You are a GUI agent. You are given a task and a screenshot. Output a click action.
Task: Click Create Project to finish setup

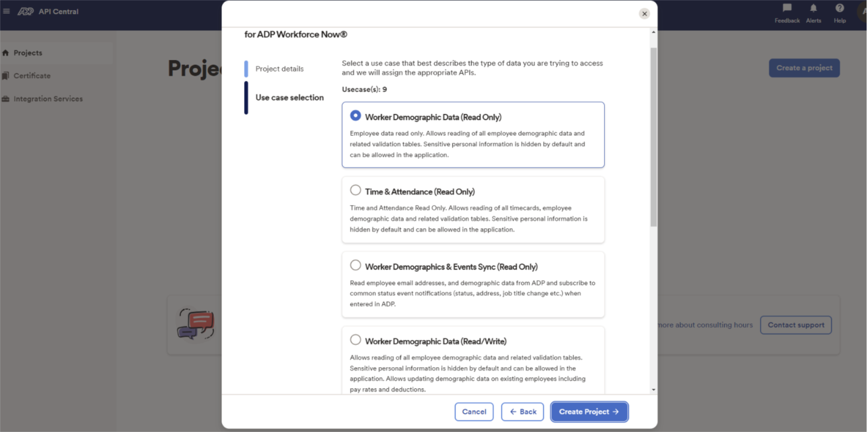coord(589,412)
